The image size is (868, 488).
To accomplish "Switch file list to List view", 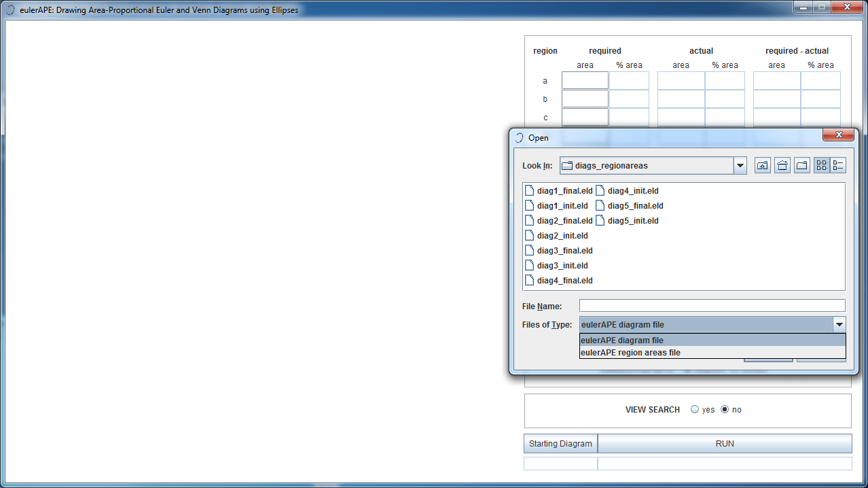I will (x=822, y=165).
